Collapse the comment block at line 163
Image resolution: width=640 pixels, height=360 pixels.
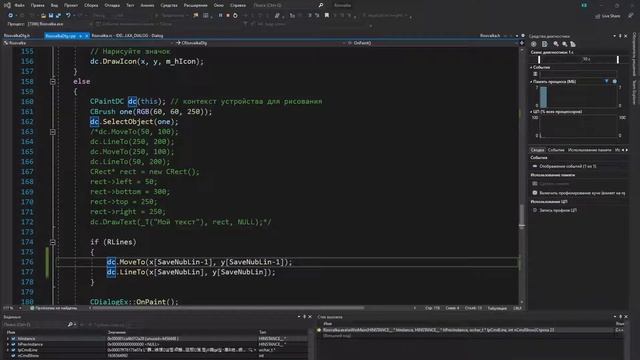click(x=53, y=132)
